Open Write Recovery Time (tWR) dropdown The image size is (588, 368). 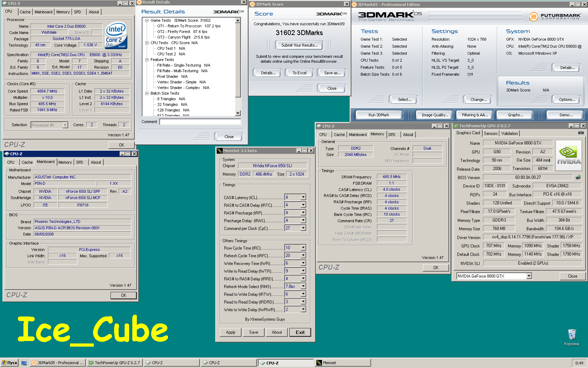point(303,263)
